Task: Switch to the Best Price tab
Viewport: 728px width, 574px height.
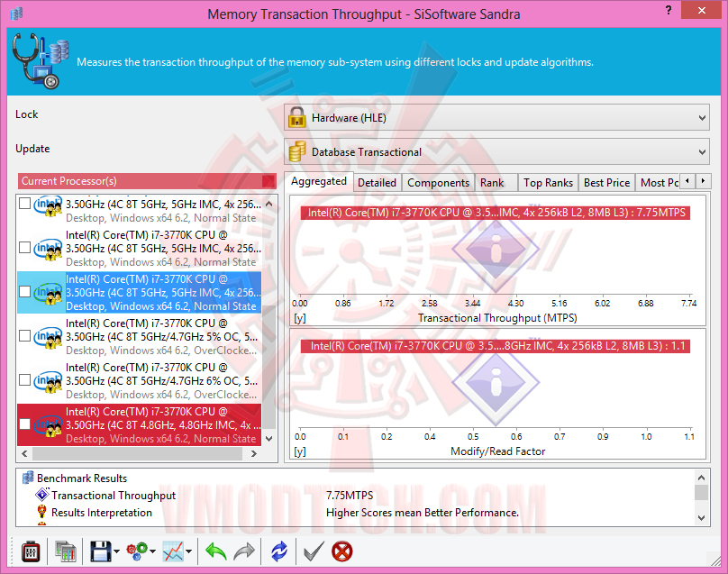Action: [606, 183]
